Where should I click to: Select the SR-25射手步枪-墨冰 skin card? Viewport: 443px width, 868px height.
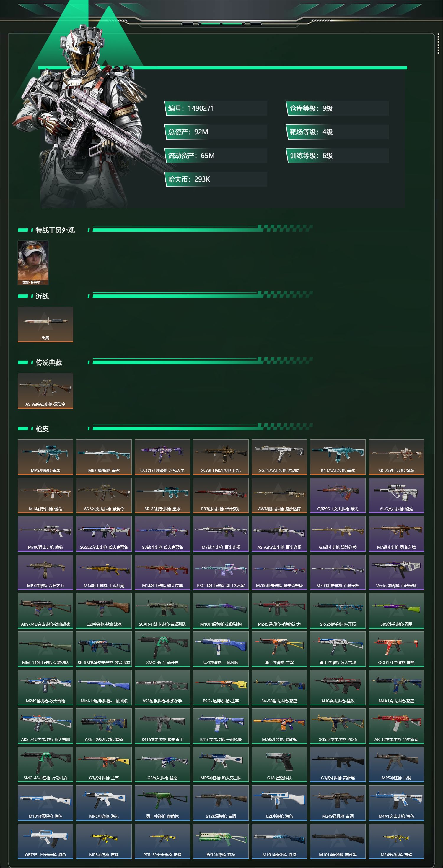point(162,495)
